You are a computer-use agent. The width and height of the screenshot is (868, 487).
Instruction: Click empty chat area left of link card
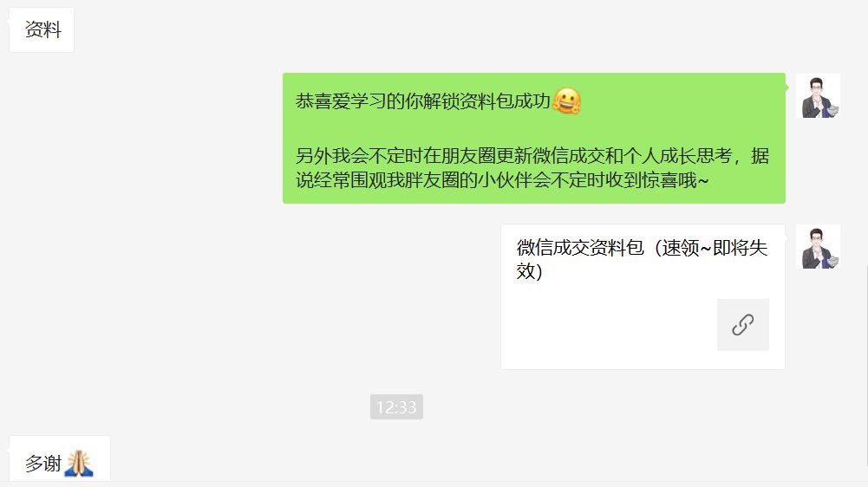[249, 296]
